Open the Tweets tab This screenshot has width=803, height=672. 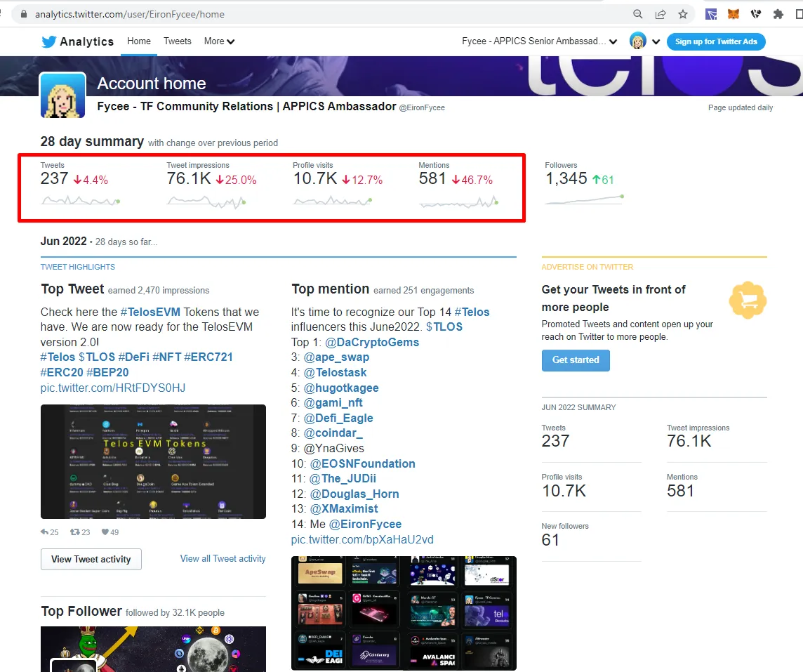pos(177,41)
